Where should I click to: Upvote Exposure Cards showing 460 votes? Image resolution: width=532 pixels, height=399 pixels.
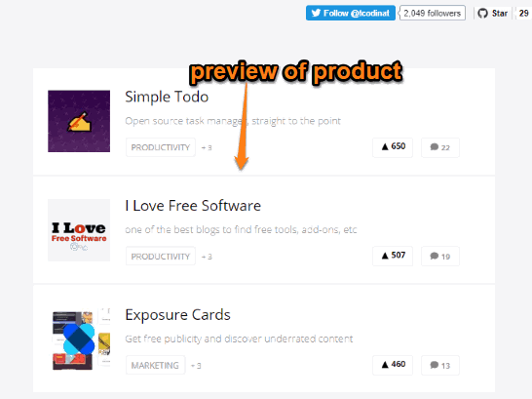[393, 365]
